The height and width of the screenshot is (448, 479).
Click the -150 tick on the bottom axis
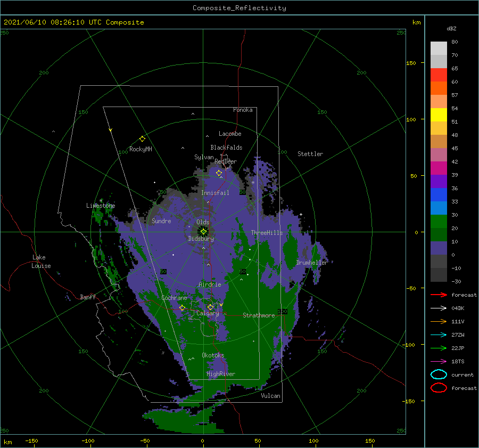click(31, 441)
